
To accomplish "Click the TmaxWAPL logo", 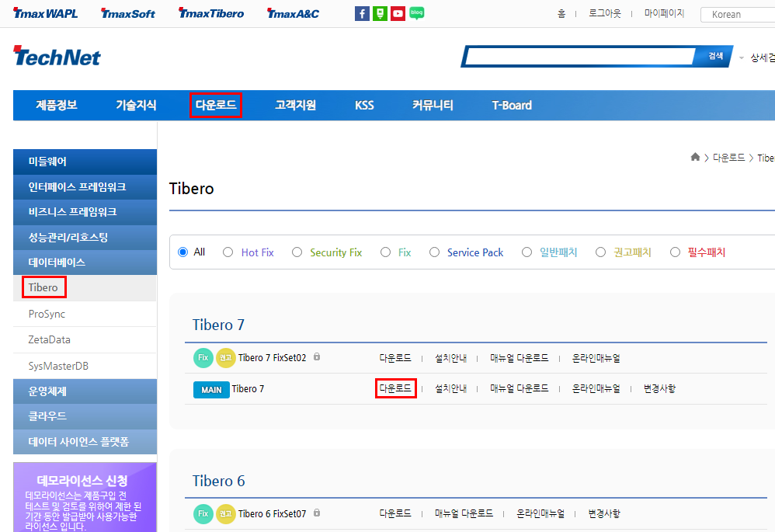I will point(46,13).
